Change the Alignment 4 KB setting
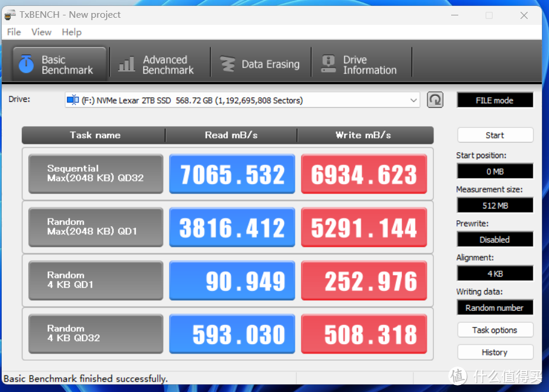549x392 pixels. point(495,274)
